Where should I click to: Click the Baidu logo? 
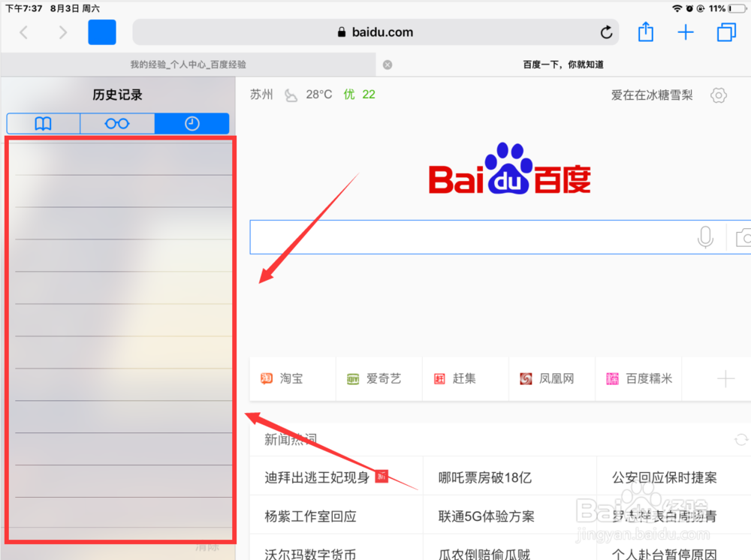(x=510, y=168)
